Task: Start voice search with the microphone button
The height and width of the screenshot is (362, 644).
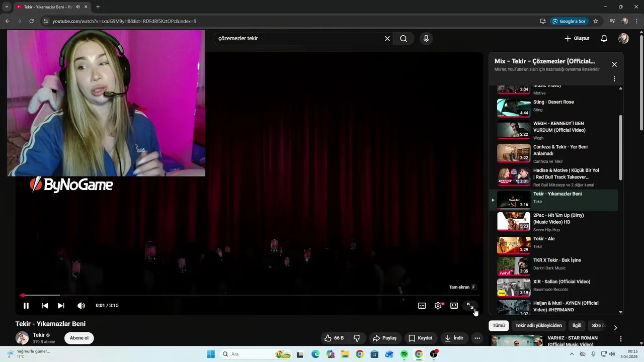Action: (x=426, y=39)
